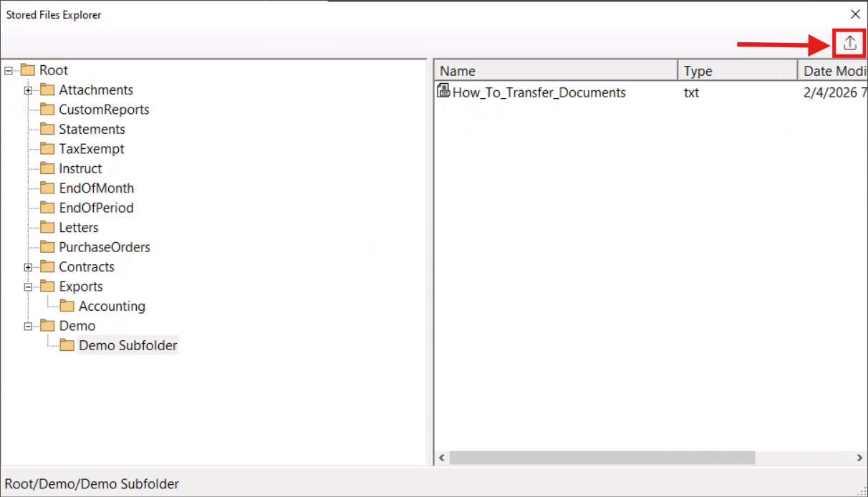This screenshot has height=497, width=868.
Task: Expand the Contracts folder node
Action: coord(28,267)
